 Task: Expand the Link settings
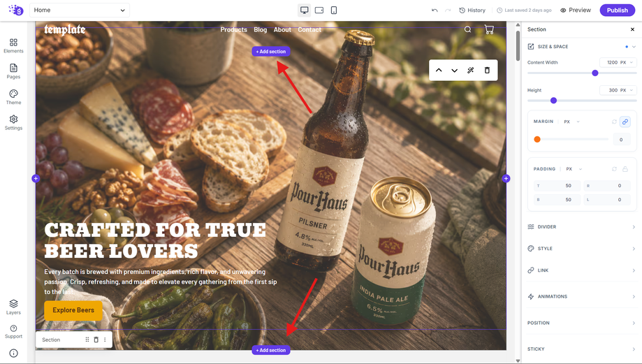(581, 270)
